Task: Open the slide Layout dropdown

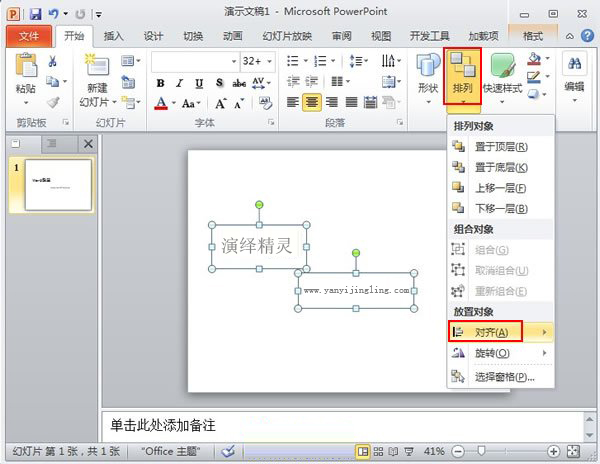Action: [130, 60]
